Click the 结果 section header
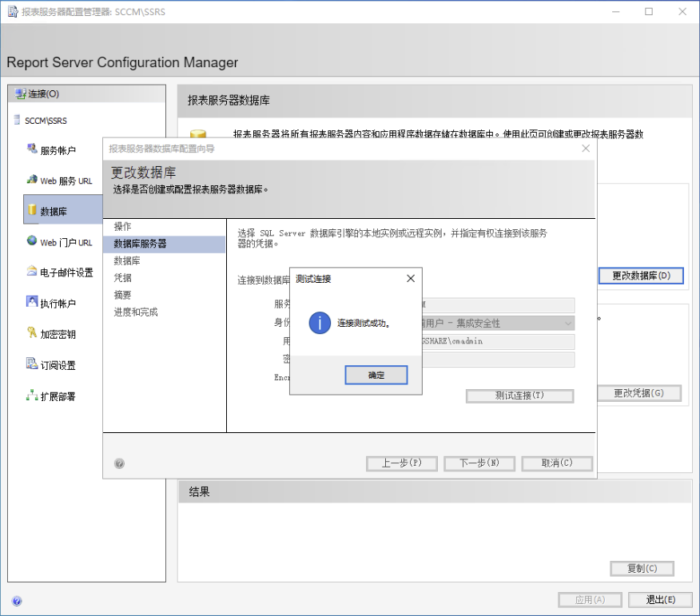700x616 pixels. [199, 492]
